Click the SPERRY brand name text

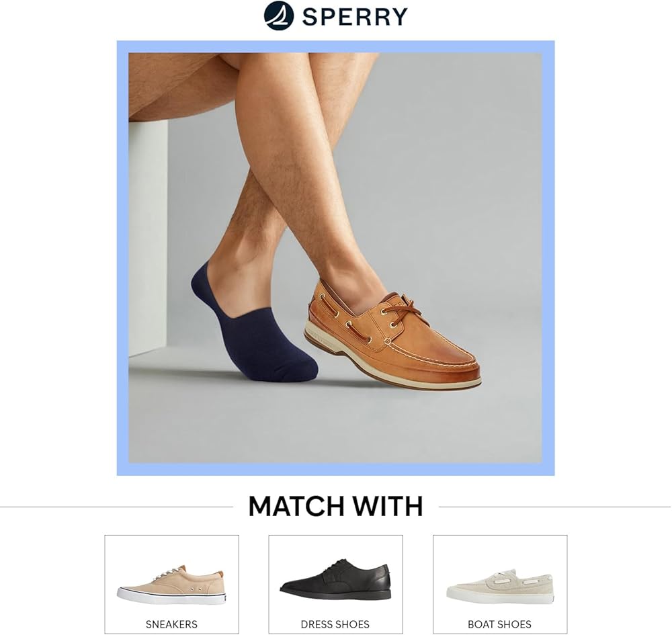pos(355,17)
